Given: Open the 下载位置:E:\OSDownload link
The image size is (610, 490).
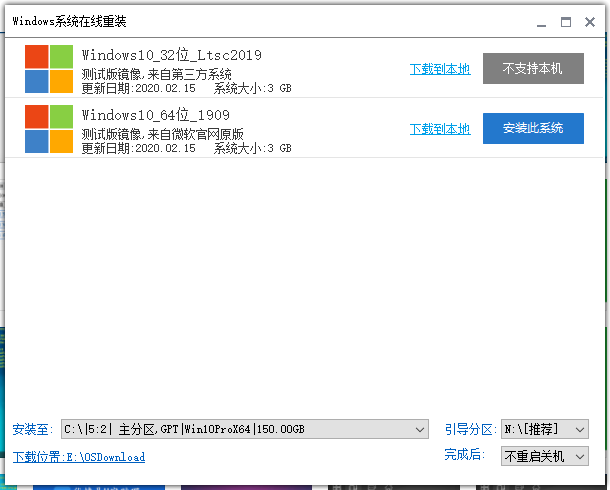Looking at the screenshot, I should click(x=79, y=457).
